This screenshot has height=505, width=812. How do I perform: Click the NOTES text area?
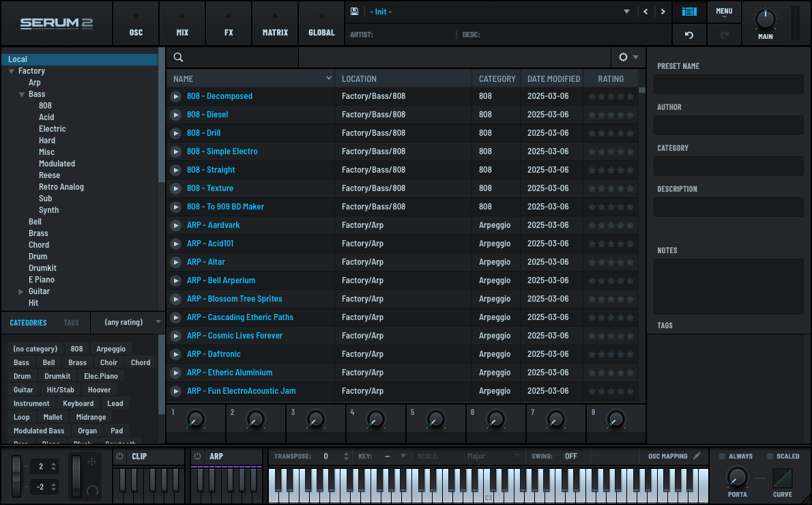[728, 287]
